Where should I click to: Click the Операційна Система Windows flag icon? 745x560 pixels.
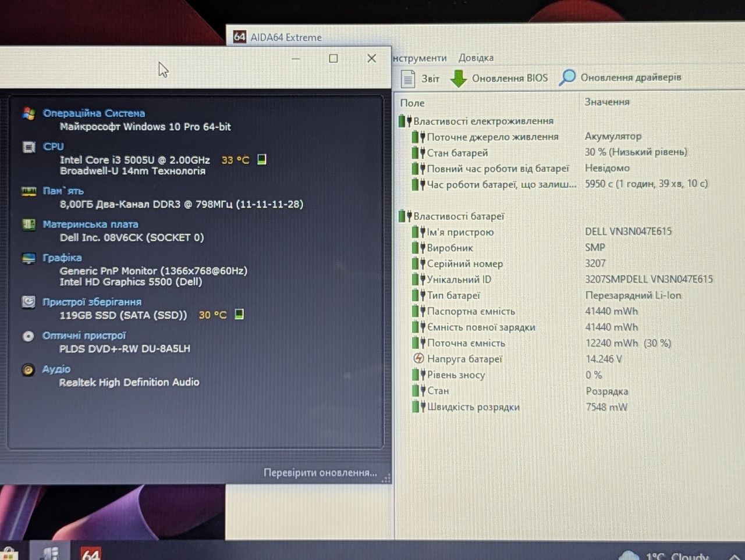29,113
